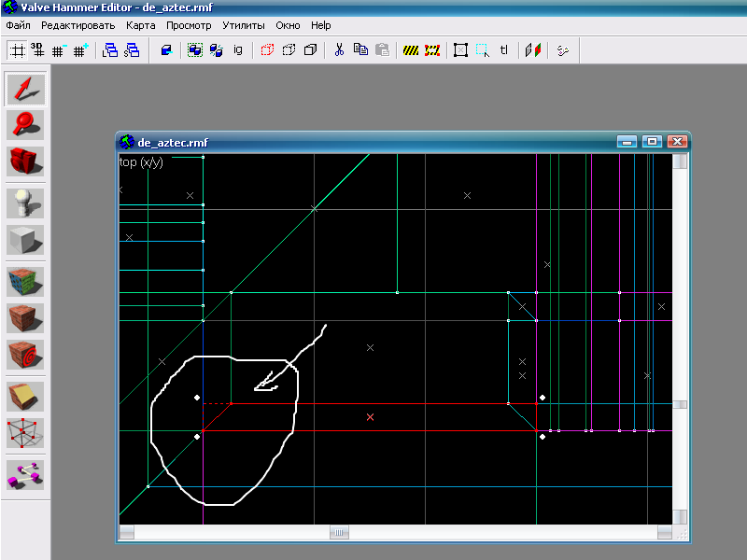Toggle texture lock 'tl' button
The height and width of the screenshot is (560, 747).
click(x=504, y=50)
